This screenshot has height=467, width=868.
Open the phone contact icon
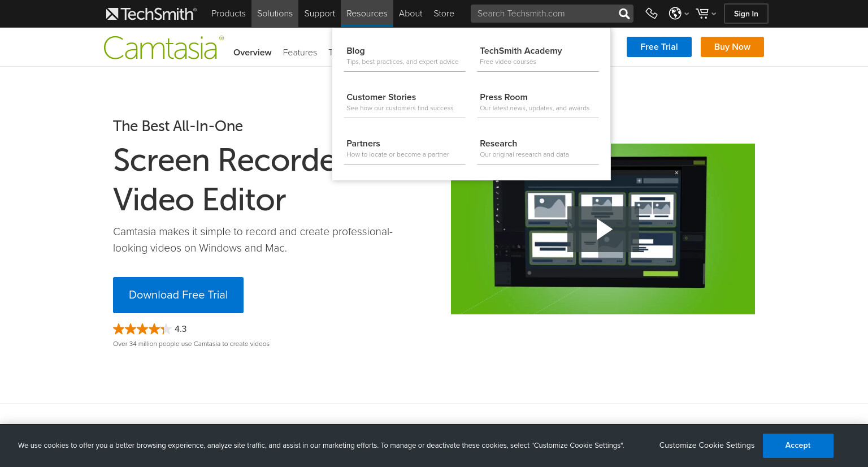point(652,14)
